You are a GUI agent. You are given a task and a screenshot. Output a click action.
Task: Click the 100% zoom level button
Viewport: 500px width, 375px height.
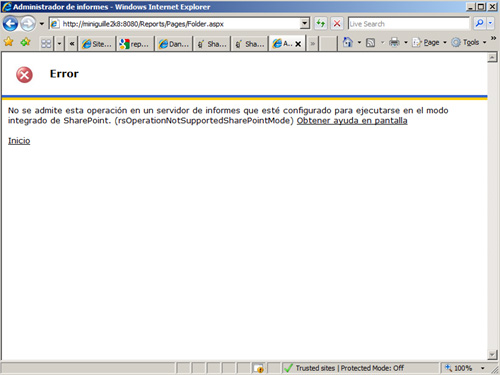click(460, 368)
